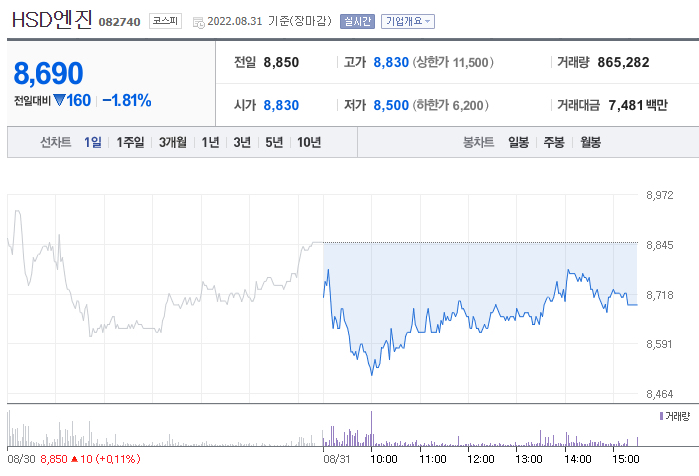The image size is (699, 476).
Task: Select the 5년 line chart tab
Action: tap(274, 142)
